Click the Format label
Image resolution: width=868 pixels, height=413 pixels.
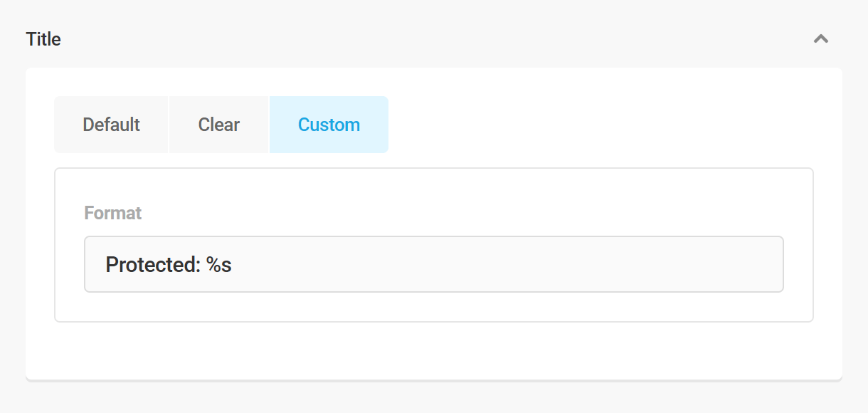pos(112,212)
